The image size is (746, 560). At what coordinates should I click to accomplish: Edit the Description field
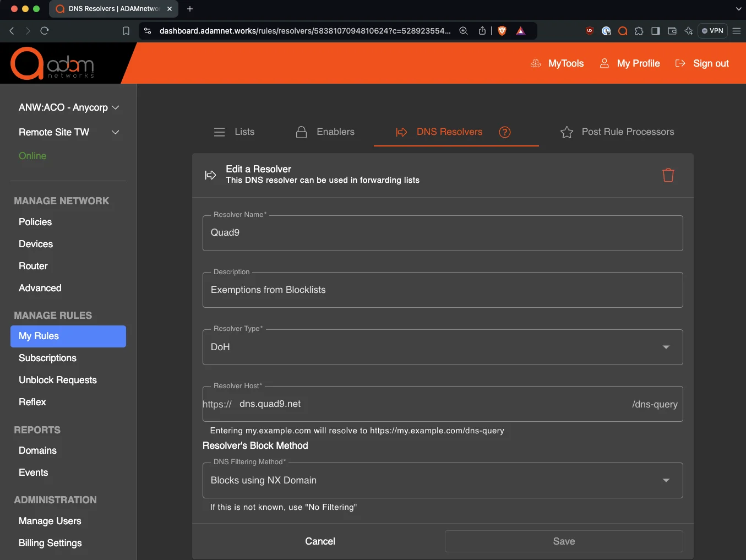(443, 290)
